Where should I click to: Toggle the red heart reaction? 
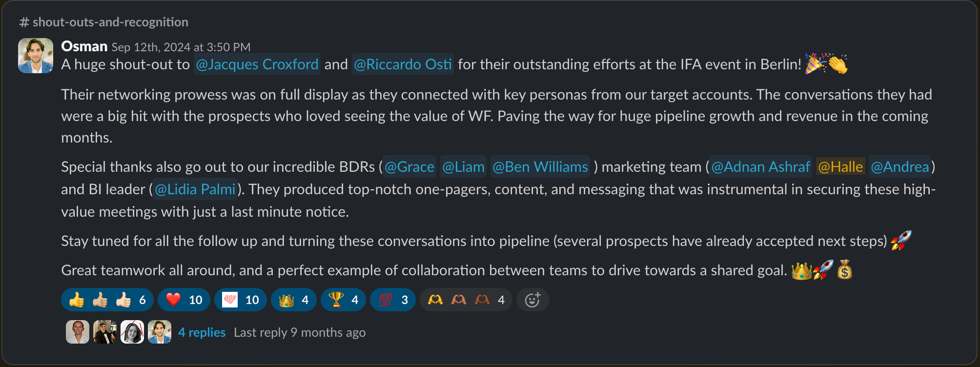point(184,300)
